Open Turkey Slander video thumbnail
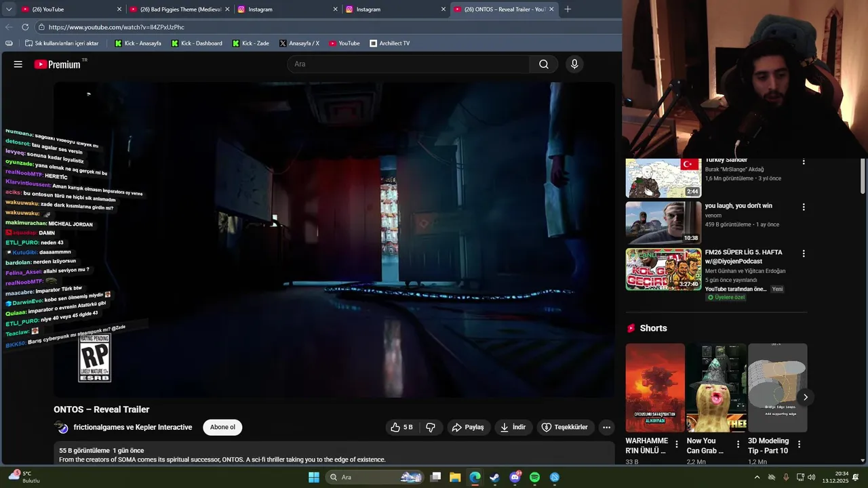This screenshot has height=488, width=868. (x=663, y=178)
